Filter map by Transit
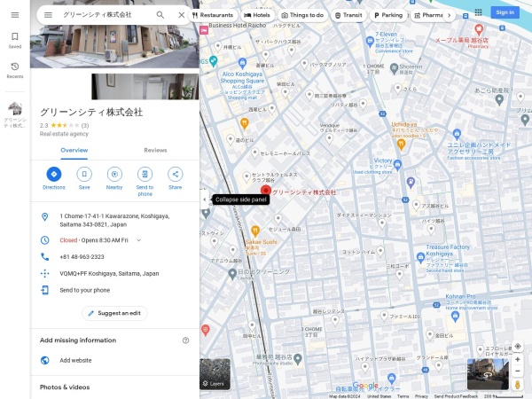Image resolution: width=532 pixels, height=399 pixels. (348, 15)
